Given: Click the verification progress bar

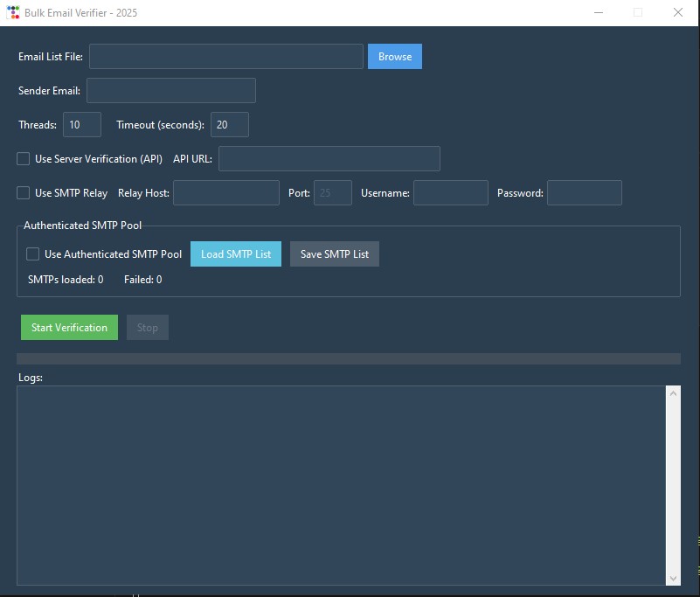Looking at the screenshot, I should 348,358.
